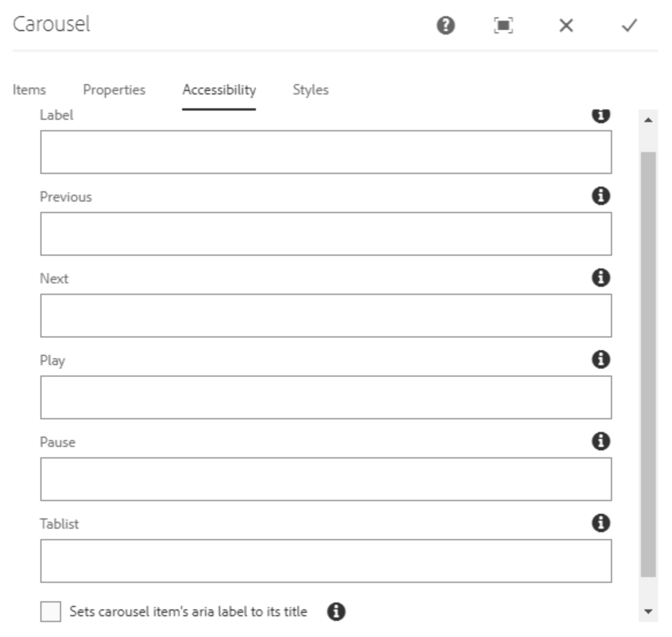672x637 pixels.
Task: Toggle fullscreen mode for the dialog
Action: click(x=503, y=25)
